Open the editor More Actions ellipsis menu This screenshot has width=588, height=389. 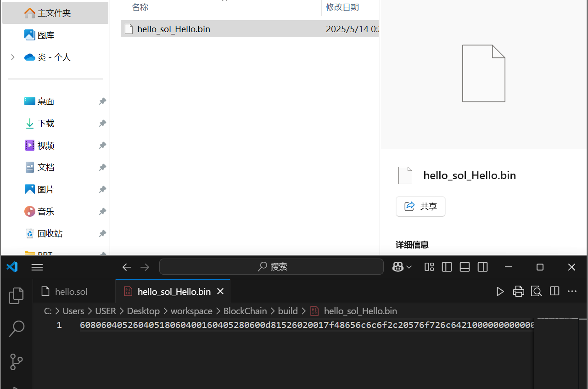tap(572, 291)
